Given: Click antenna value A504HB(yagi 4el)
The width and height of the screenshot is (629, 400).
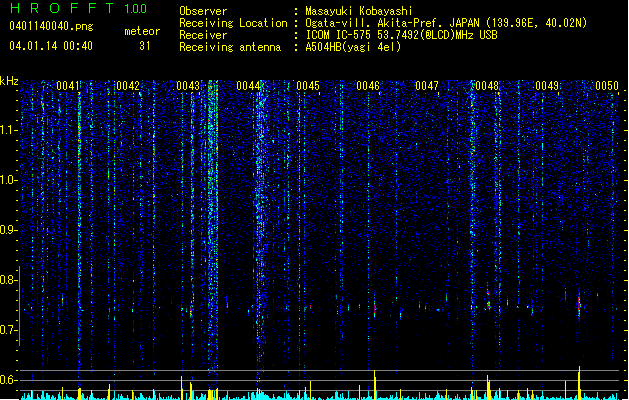Looking at the screenshot, I should pos(353,47).
